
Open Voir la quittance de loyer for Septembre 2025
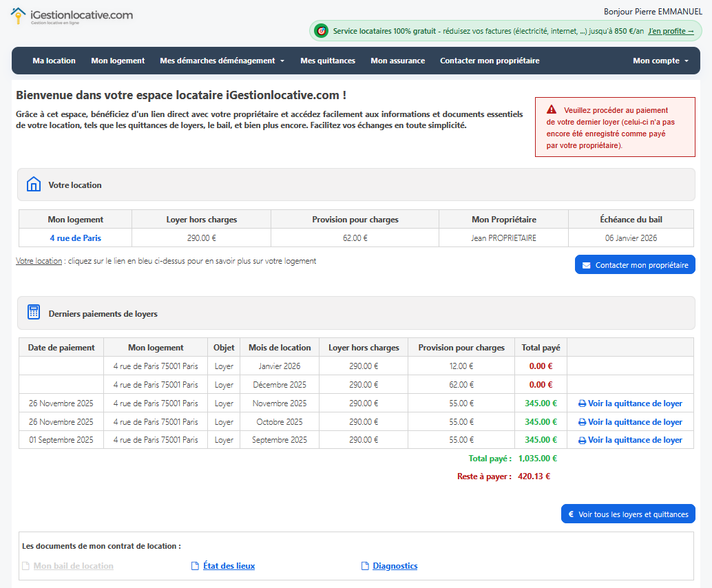pos(635,441)
